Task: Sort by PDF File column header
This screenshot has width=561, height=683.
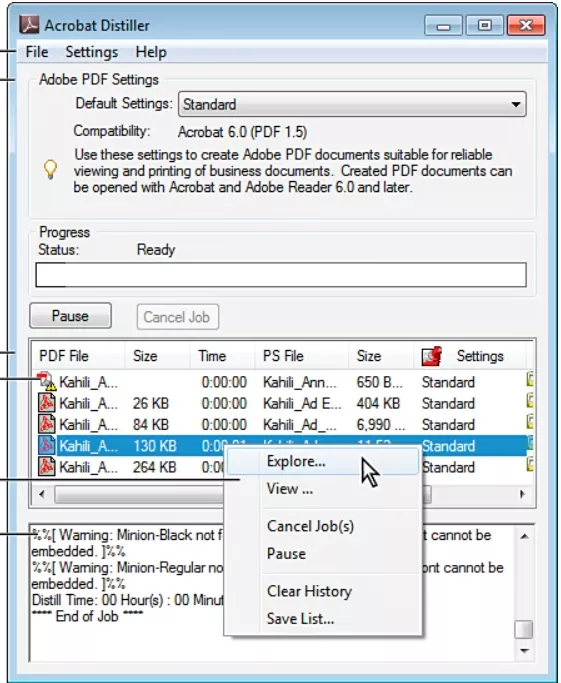Action: coord(78,356)
